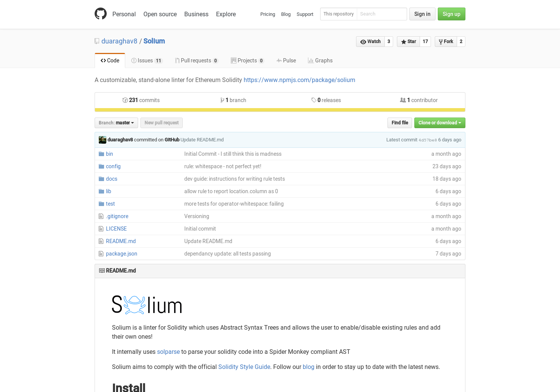Click the Find file button
This screenshot has height=392, width=560.
pos(400,122)
